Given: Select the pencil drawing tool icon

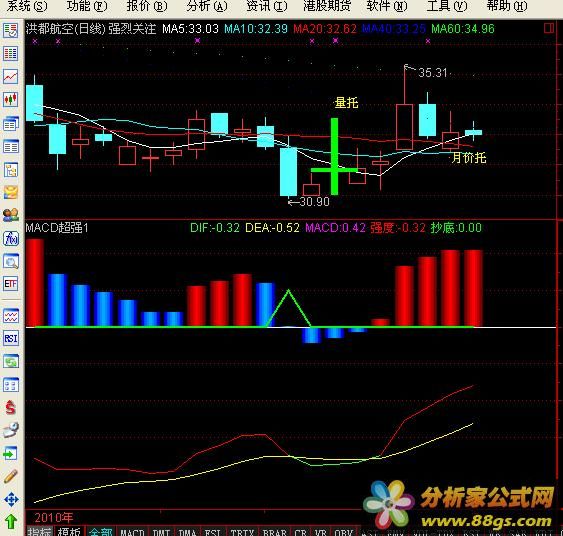Looking at the screenshot, I should [x=11, y=476].
